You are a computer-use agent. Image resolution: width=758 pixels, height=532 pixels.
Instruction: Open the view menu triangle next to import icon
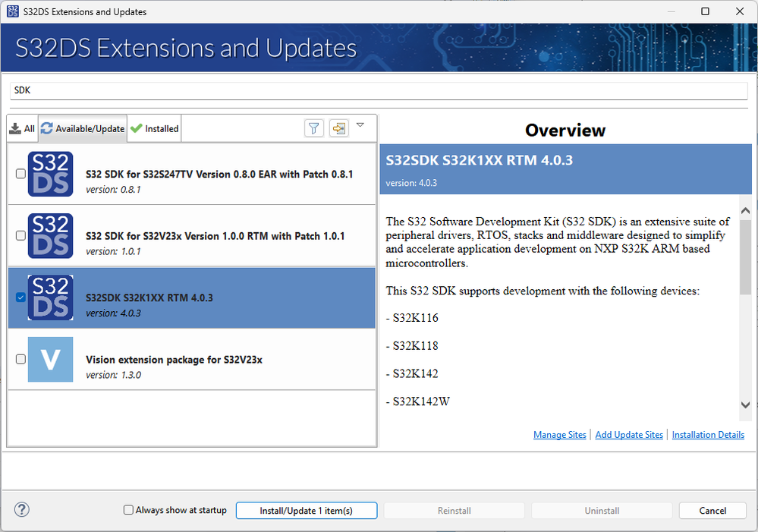[360, 124]
